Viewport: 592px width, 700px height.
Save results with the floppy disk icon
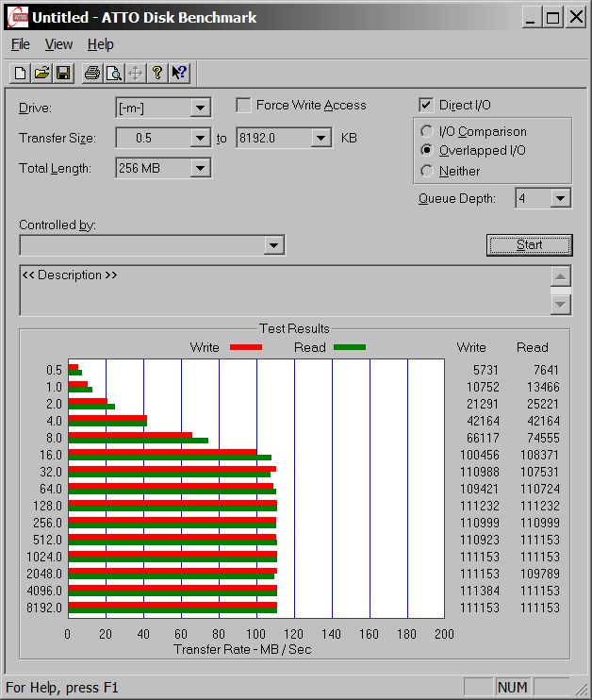[x=63, y=73]
